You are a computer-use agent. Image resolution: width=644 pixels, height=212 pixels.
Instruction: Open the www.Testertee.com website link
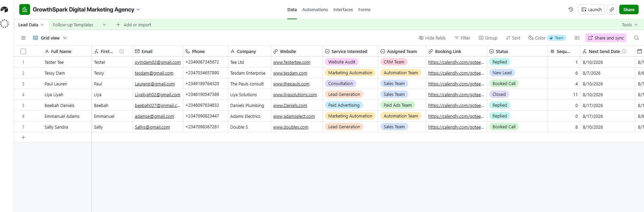(x=292, y=62)
